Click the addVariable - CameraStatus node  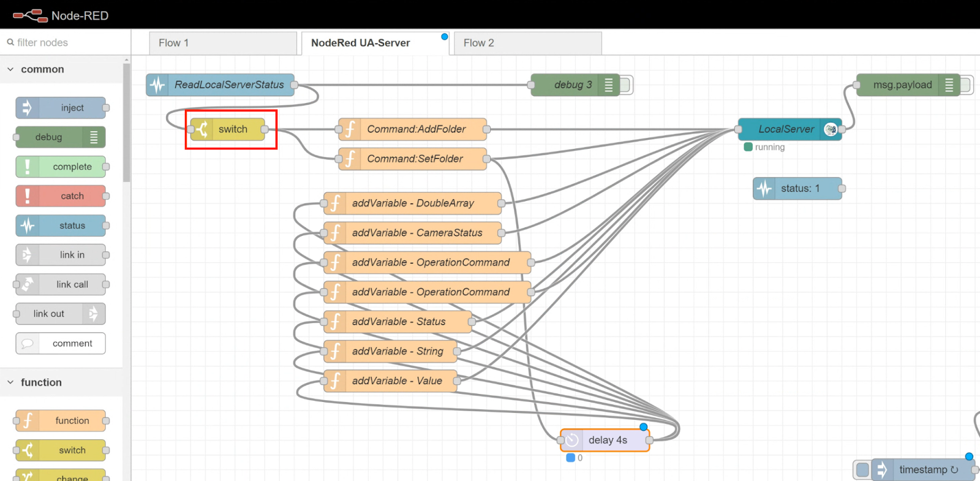pyautogui.click(x=413, y=233)
